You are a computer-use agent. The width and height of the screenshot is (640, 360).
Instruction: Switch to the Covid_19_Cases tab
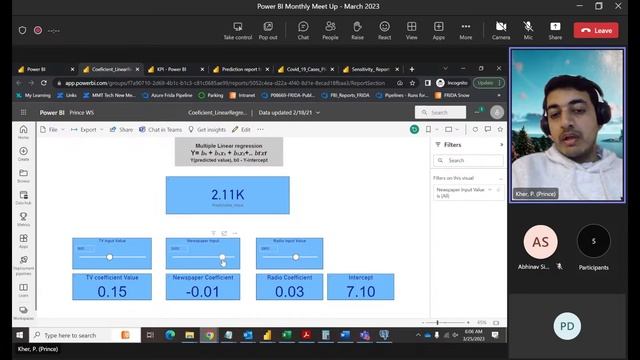pos(306,69)
